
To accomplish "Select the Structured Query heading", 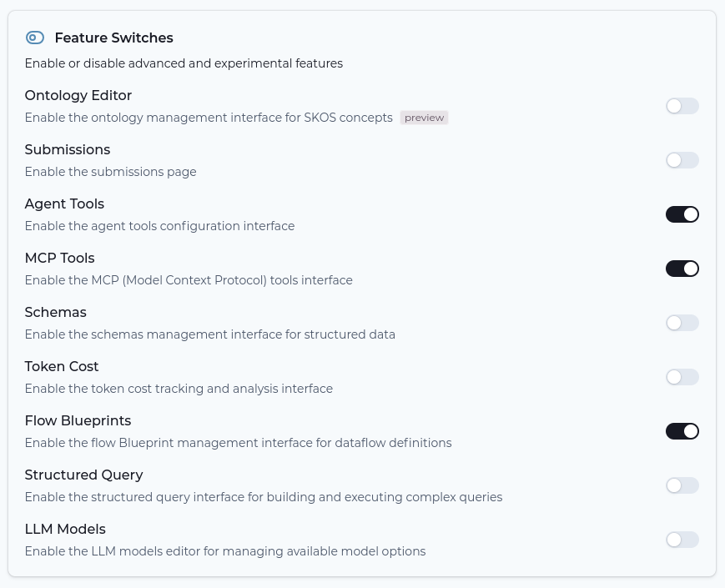I will coord(83,475).
